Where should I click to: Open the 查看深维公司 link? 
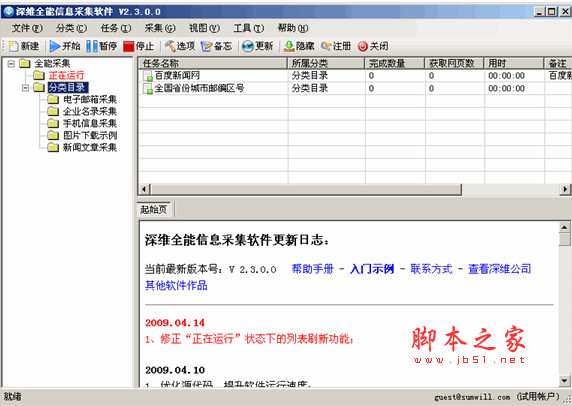[x=499, y=269]
